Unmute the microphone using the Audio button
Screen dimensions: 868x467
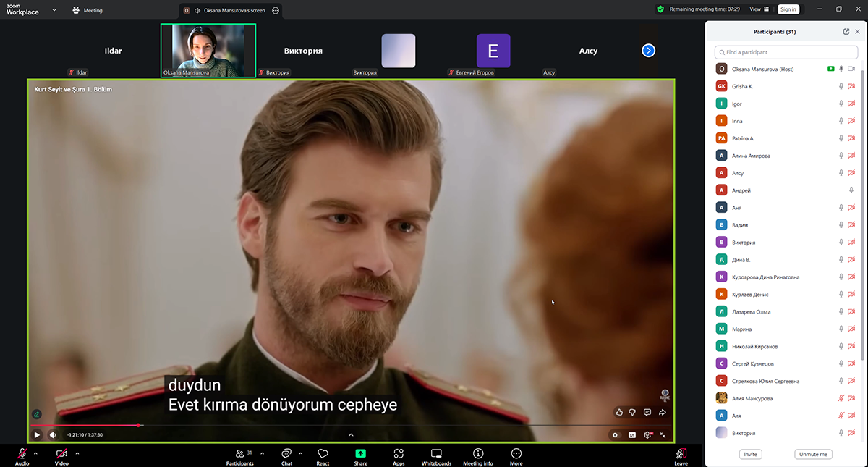tap(22, 455)
